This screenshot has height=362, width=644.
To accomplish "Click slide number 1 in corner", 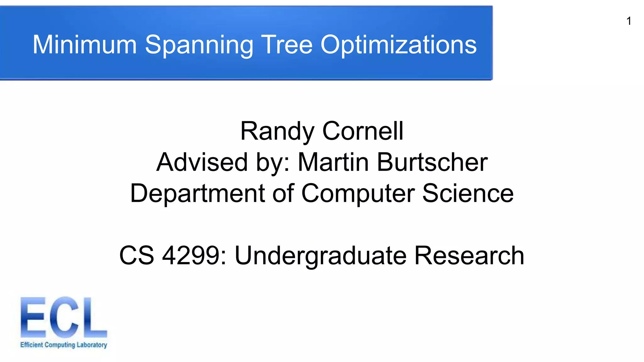I will pos(629,21).
